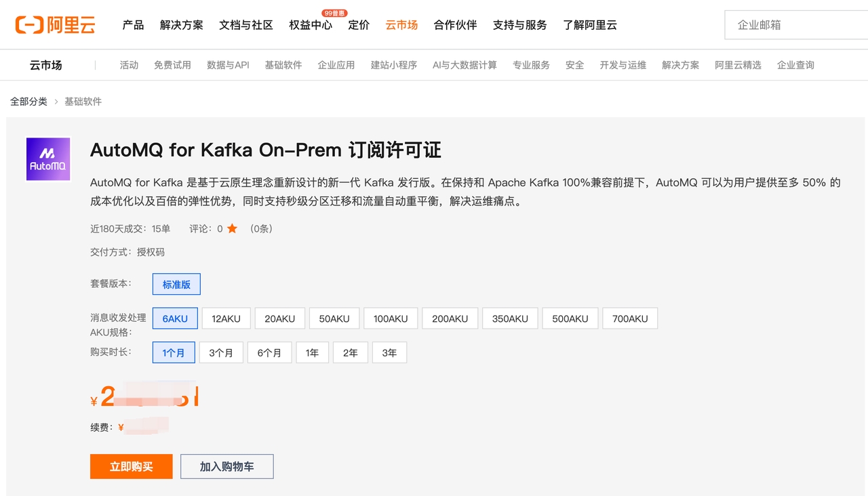
Task: Select the 700AKU specification
Action: [630, 318]
